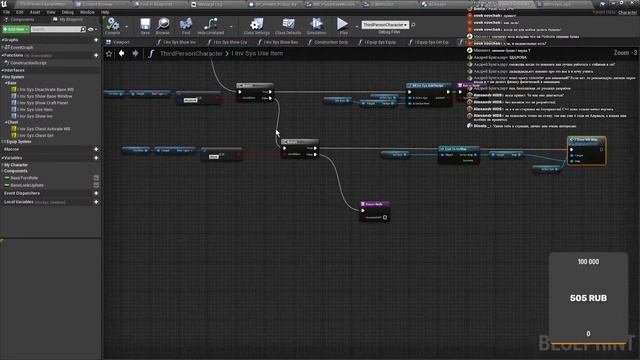Open the Help menu
Viewport: 640px width, 360px height.
tap(105, 12)
